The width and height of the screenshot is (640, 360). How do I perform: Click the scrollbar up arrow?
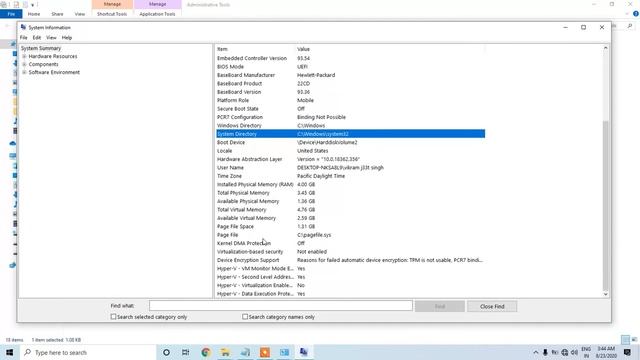(605, 48)
